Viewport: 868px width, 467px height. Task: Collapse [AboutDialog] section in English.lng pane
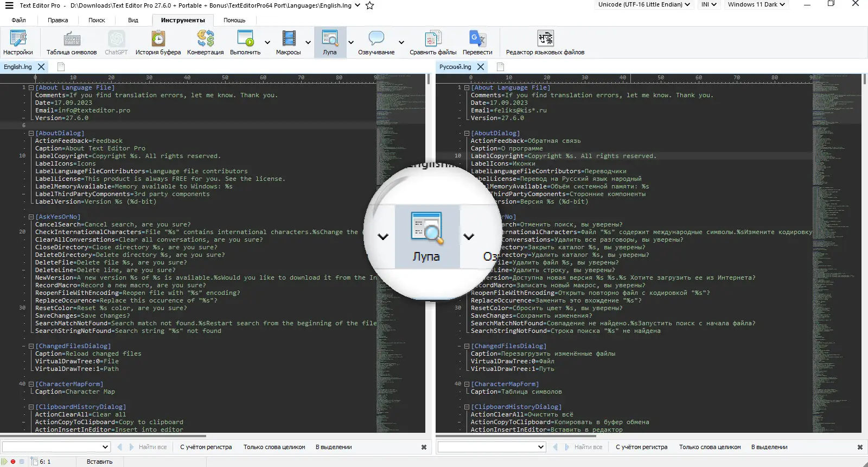[x=31, y=133]
